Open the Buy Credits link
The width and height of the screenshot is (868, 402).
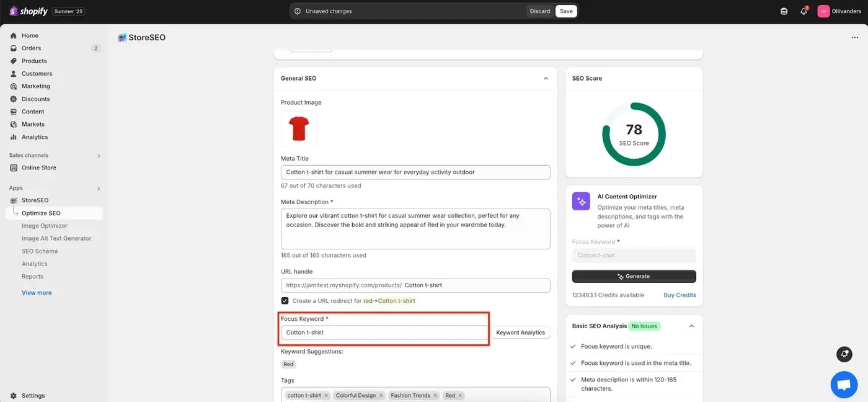(x=680, y=295)
